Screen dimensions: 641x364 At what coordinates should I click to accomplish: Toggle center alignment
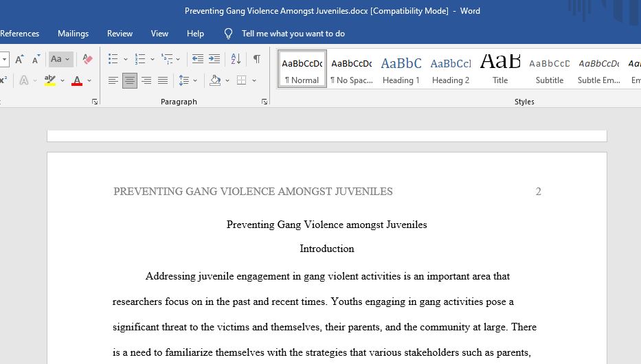tap(130, 80)
